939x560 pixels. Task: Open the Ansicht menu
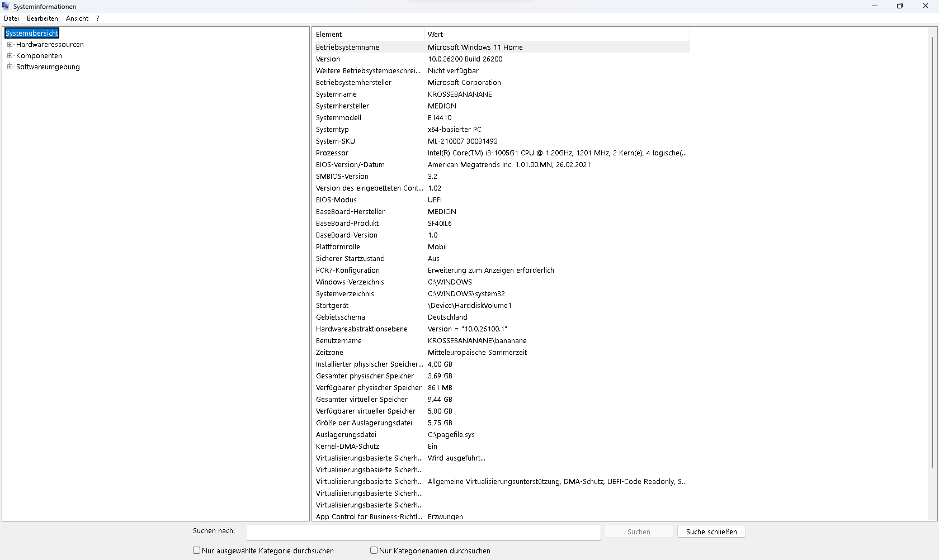coord(77,18)
